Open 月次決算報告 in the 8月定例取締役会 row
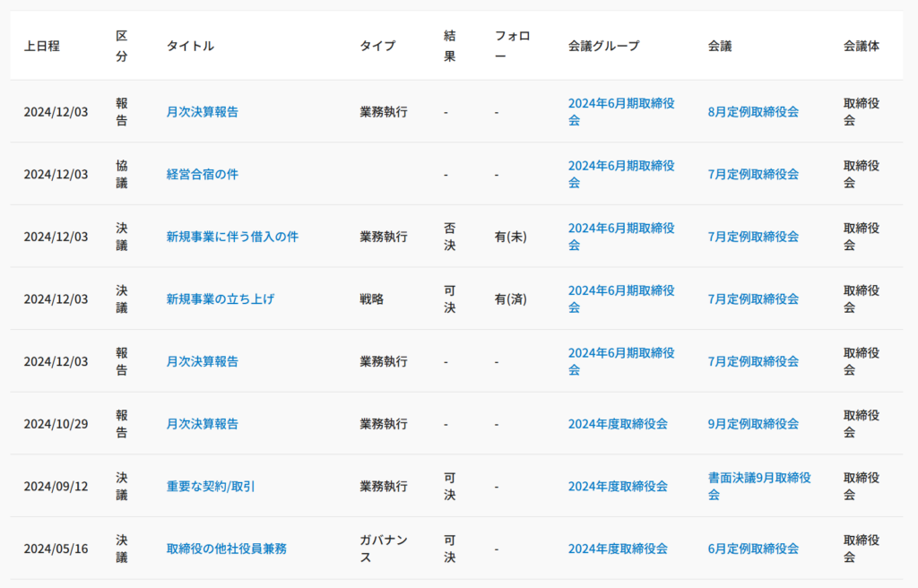 click(x=202, y=112)
